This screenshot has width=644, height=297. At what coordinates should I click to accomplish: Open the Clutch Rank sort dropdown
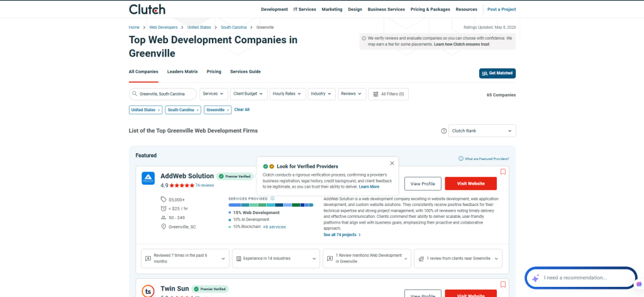482,131
